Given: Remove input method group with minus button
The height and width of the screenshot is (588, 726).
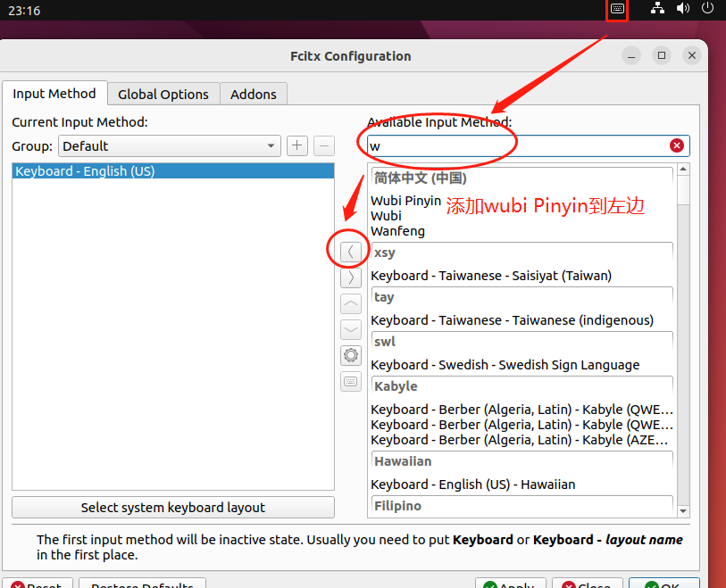Looking at the screenshot, I should pos(324,146).
